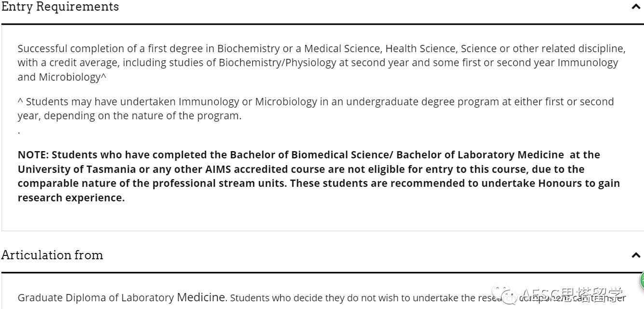Screen dimensions: 644x309
Task: Click the 'Microbiology^' footnote marker word
Action: point(72,77)
